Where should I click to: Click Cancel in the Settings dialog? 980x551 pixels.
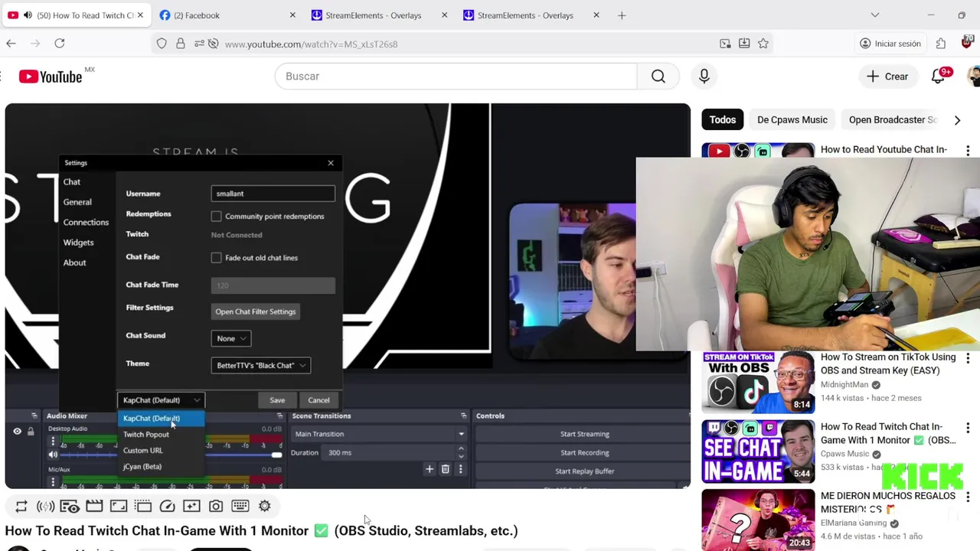[318, 400]
